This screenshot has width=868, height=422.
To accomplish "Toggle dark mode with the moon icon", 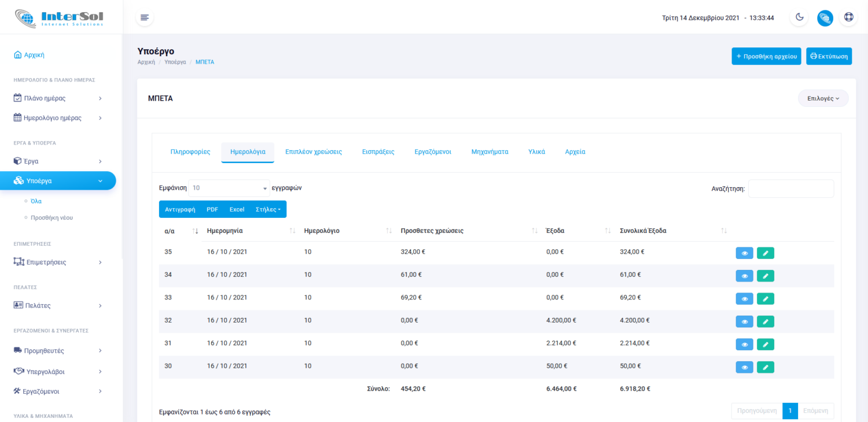I will coord(799,17).
